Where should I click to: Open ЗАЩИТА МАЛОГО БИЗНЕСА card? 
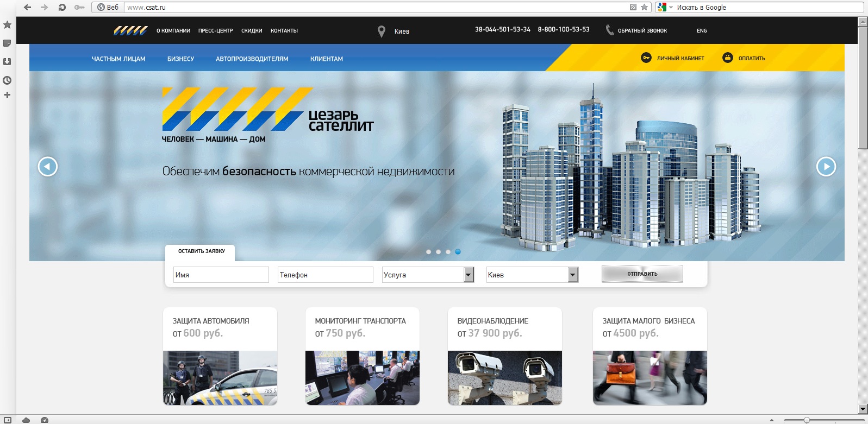pyautogui.click(x=650, y=356)
